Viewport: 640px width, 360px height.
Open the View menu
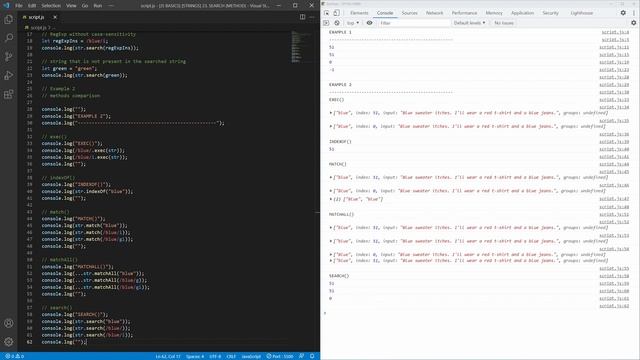pos(71,6)
